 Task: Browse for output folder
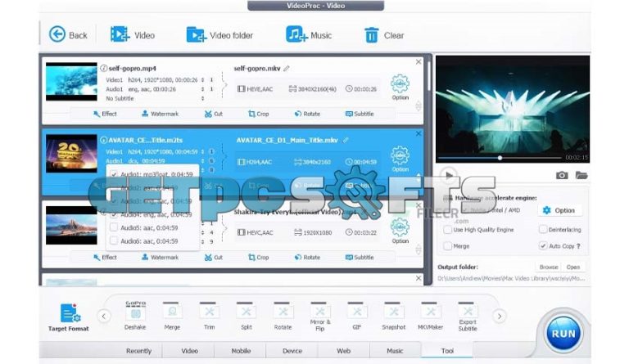pyautogui.click(x=549, y=267)
